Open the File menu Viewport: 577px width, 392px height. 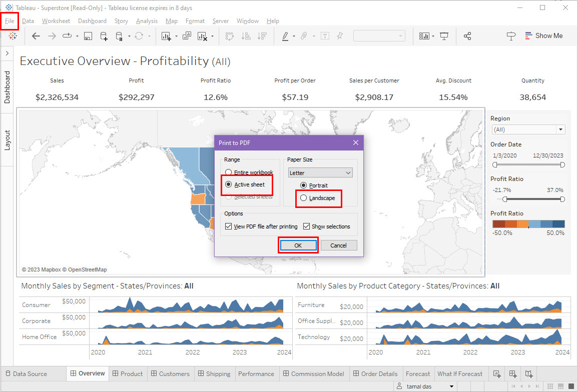click(x=10, y=21)
